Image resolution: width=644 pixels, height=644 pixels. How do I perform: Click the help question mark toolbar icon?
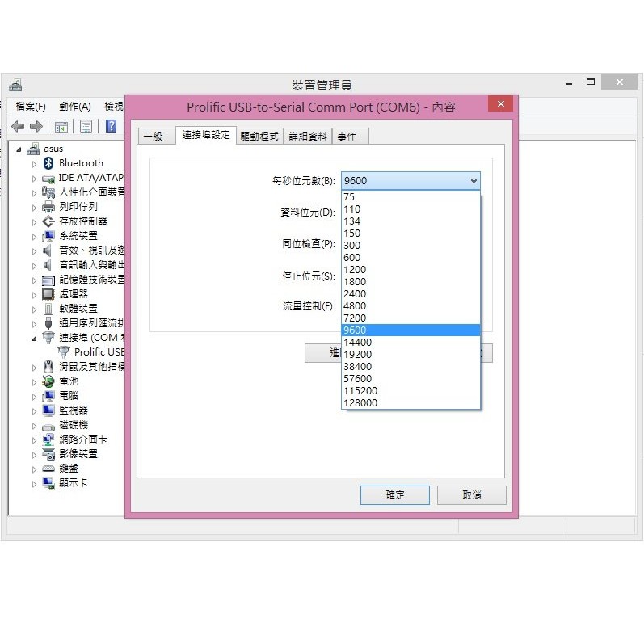(x=112, y=127)
